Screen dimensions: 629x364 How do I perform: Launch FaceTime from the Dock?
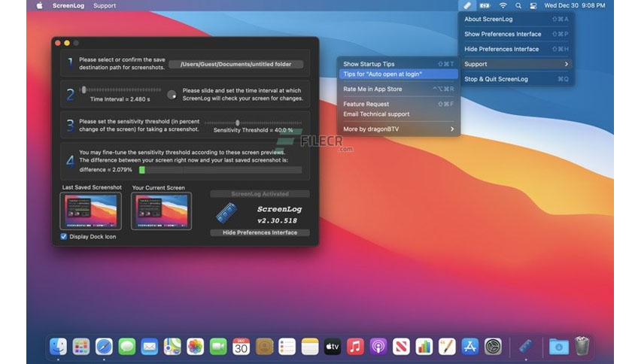[218, 347]
